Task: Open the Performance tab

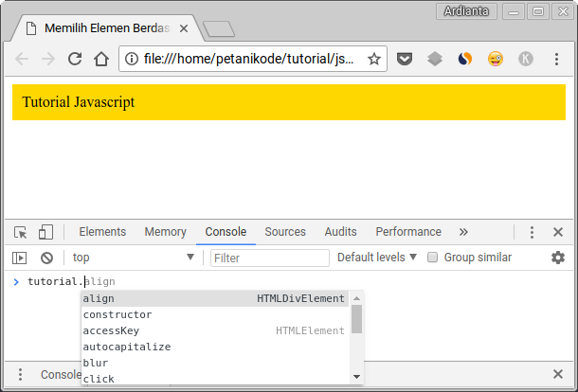Action: point(408,232)
